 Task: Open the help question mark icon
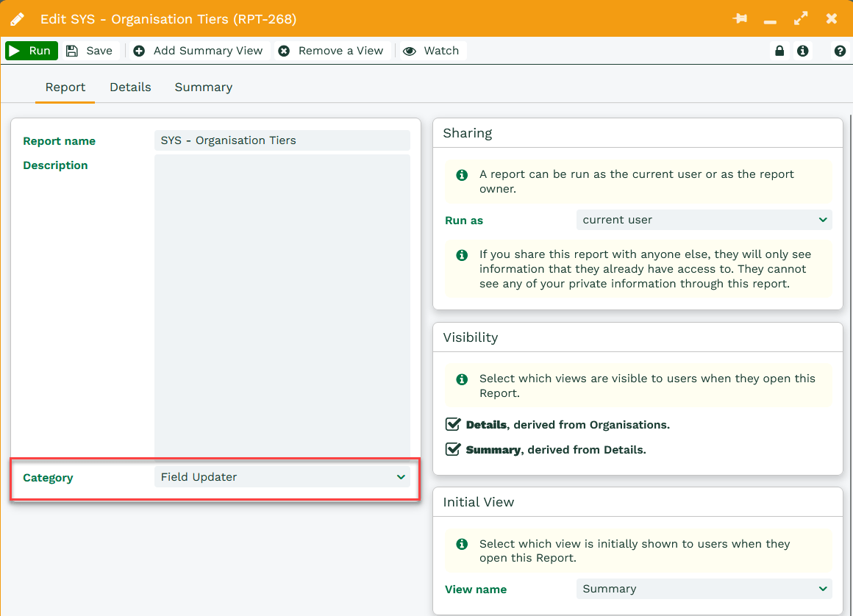840,51
